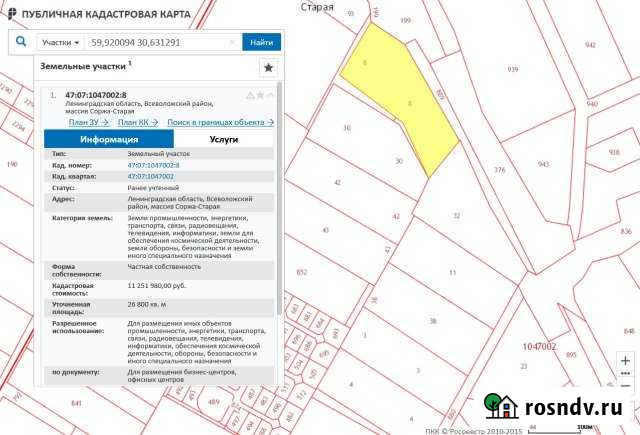Open cadastral quarter link 47:07:1047002
640x435 pixels.
(150, 176)
